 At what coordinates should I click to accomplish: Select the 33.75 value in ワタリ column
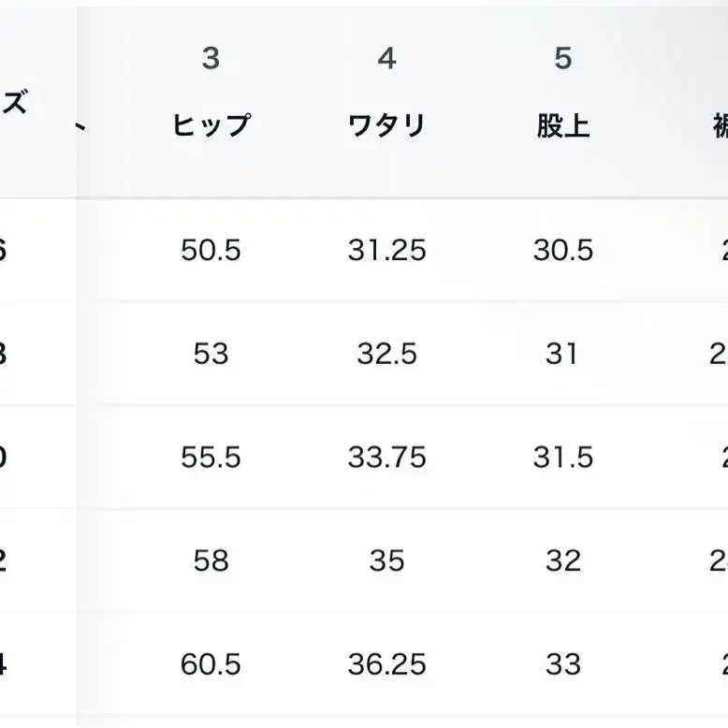coord(386,458)
